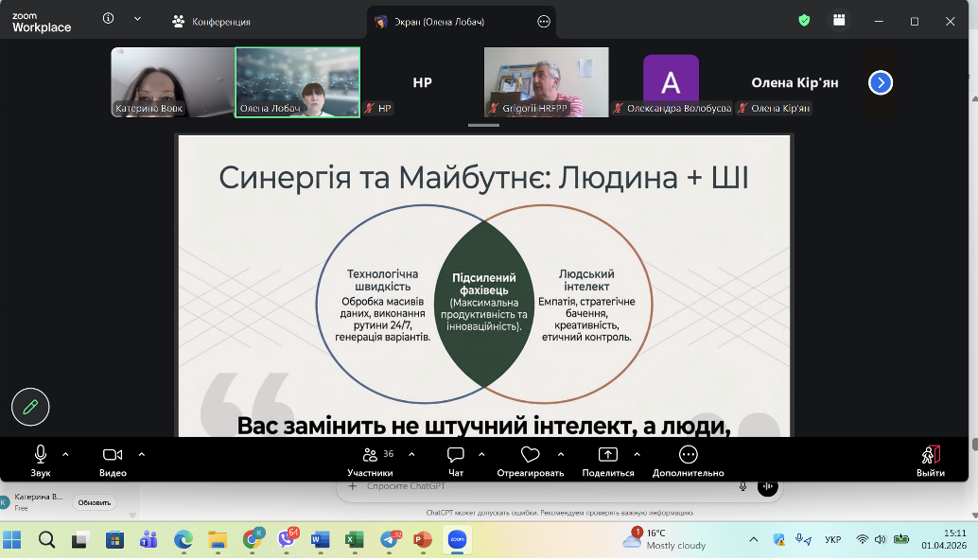Leave the meeting with Выйти button
Screen dimensions: 978x560
point(930,459)
